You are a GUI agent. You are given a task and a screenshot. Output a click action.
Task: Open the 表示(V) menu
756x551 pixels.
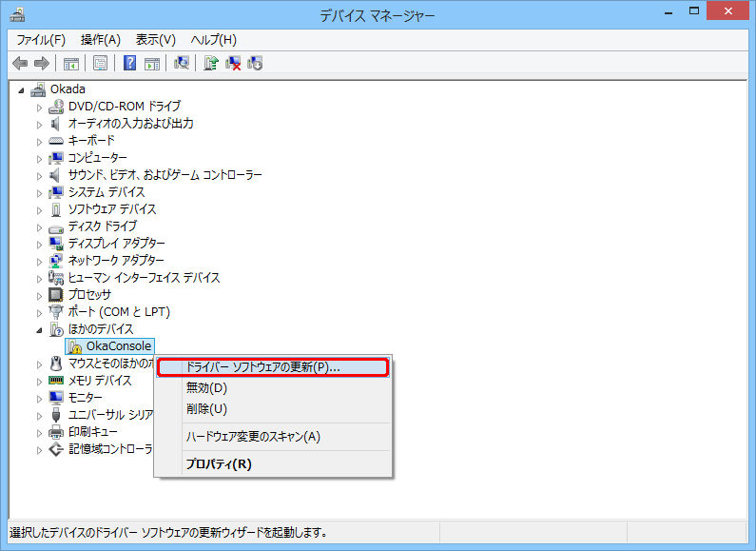156,40
